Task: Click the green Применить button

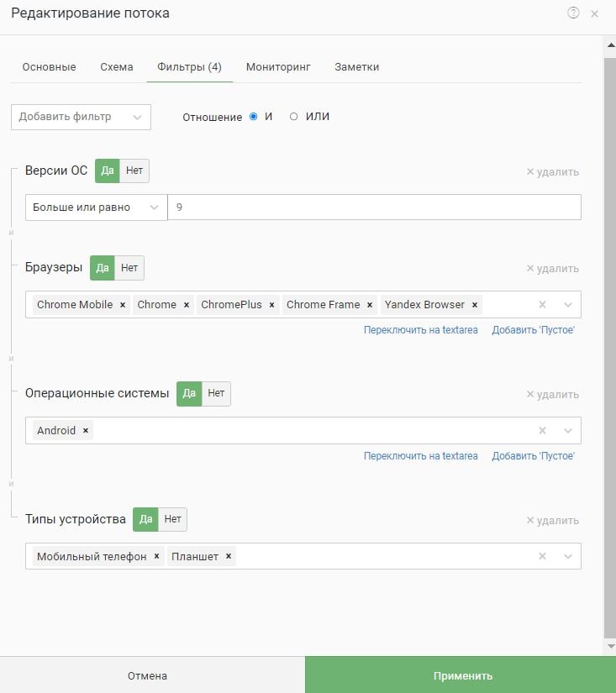Action: tap(462, 675)
